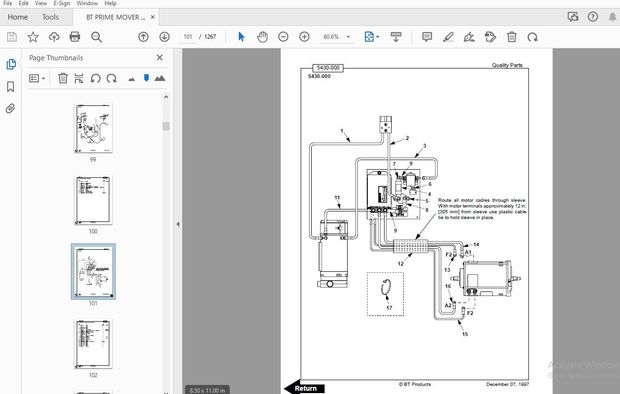Zoom in with the plus icon

point(304,37)
